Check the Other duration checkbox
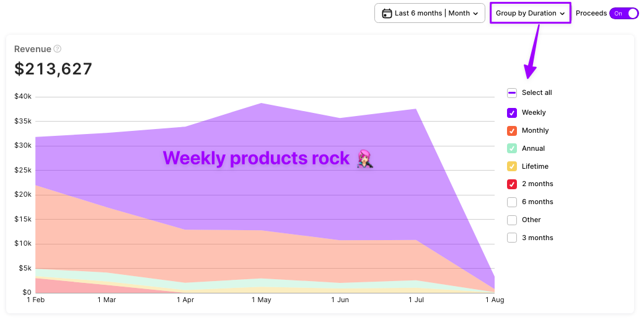Screen dimensions: 644x322 tap(512, 220)
